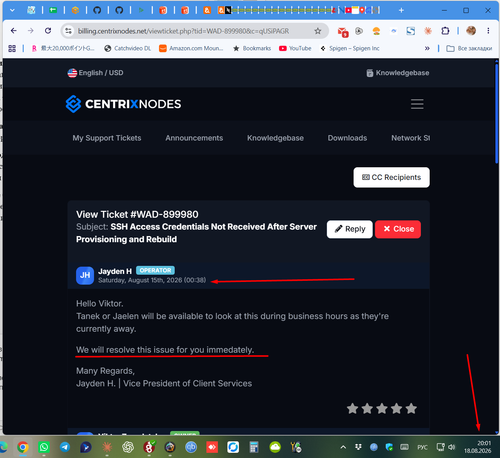Open the red AnyDesk icon in taskbar

[212, 447]
